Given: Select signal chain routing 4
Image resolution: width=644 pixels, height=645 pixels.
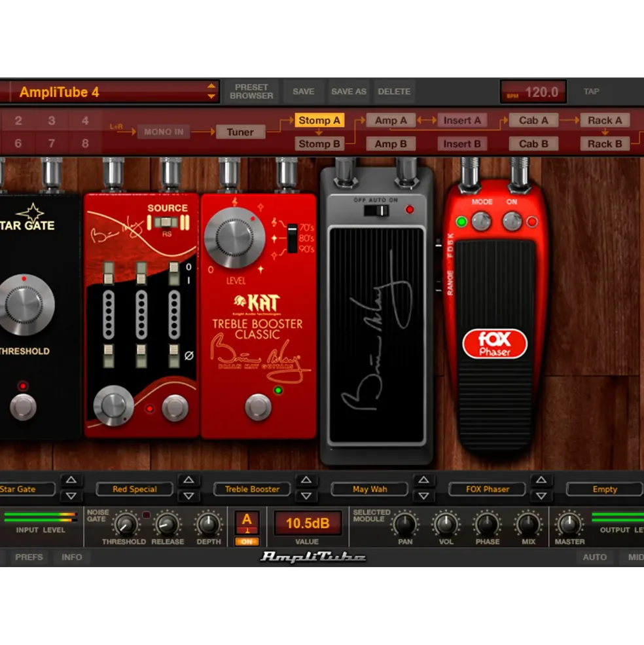Looking at the screenshot, I should (85, 120).
